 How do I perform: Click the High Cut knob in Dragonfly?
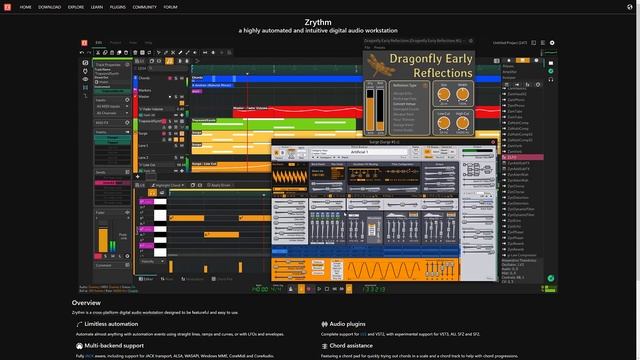click(462, 123)
